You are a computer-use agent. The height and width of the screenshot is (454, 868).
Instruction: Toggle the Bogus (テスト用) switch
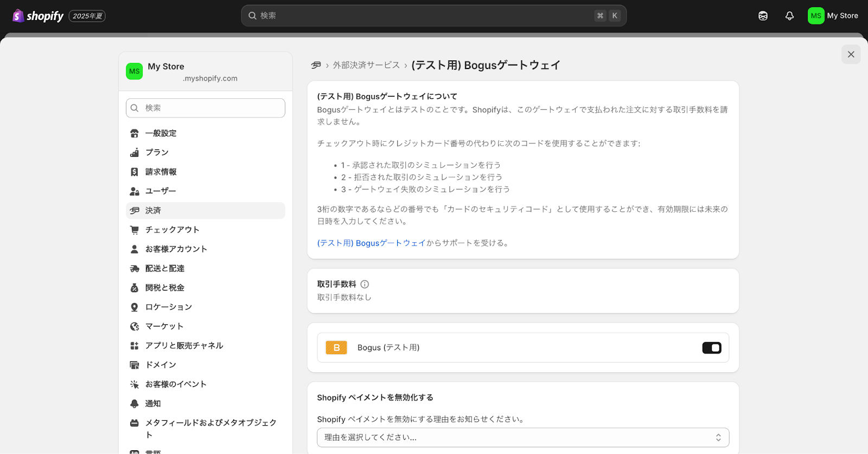coord(712,348)
